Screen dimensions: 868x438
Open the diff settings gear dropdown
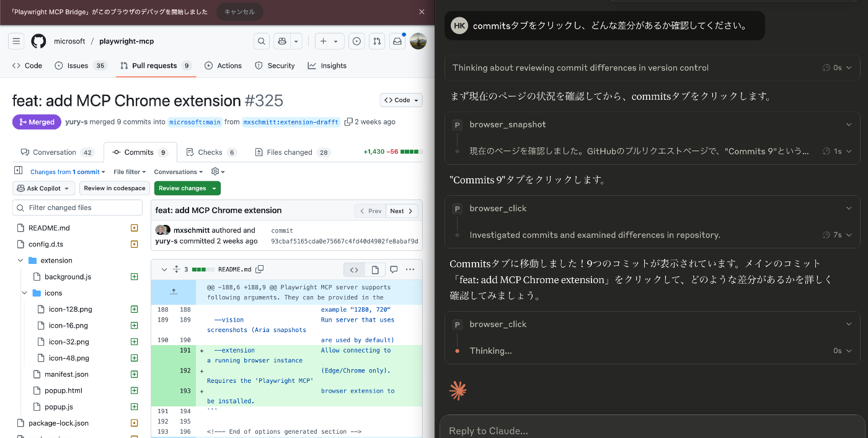coord(218,172)
